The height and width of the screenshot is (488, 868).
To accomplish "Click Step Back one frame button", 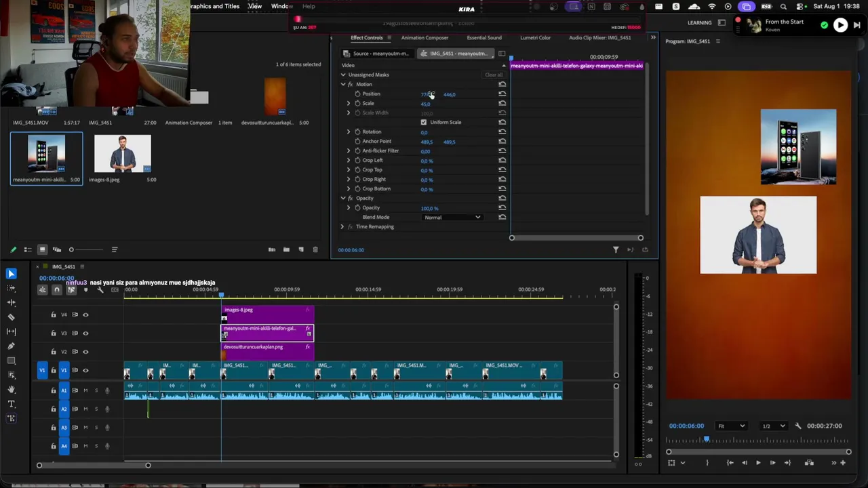I will pyautogui.click(x=745, y=463).
